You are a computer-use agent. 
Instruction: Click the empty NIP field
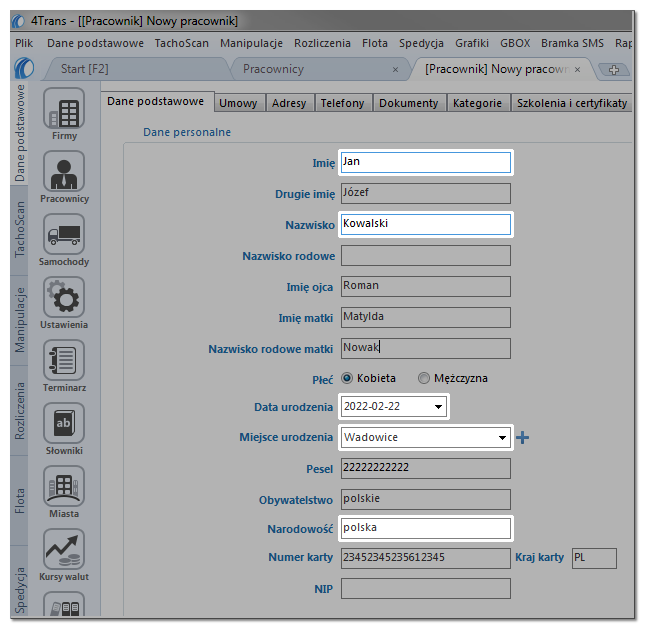click(x=426, y=588)
